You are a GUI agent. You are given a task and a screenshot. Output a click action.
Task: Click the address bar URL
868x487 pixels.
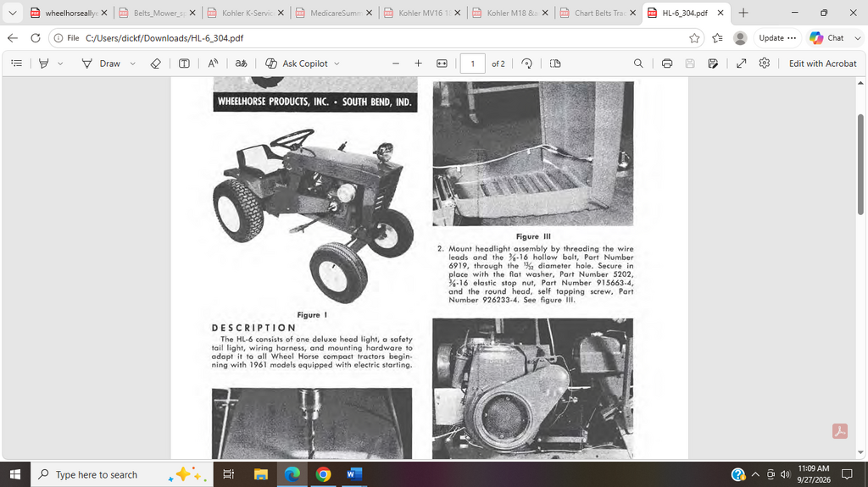(164, 38)
